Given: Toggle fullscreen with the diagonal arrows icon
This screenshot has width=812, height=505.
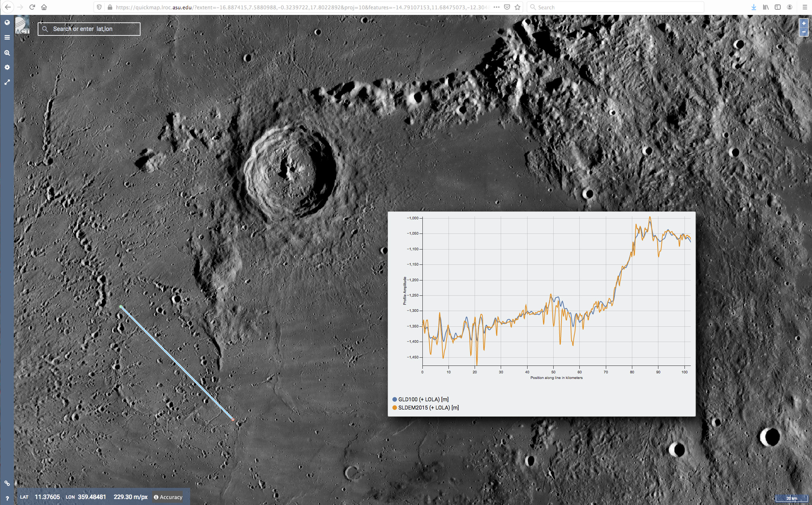Looking at the screenshot, I should [x=7, y=82].
